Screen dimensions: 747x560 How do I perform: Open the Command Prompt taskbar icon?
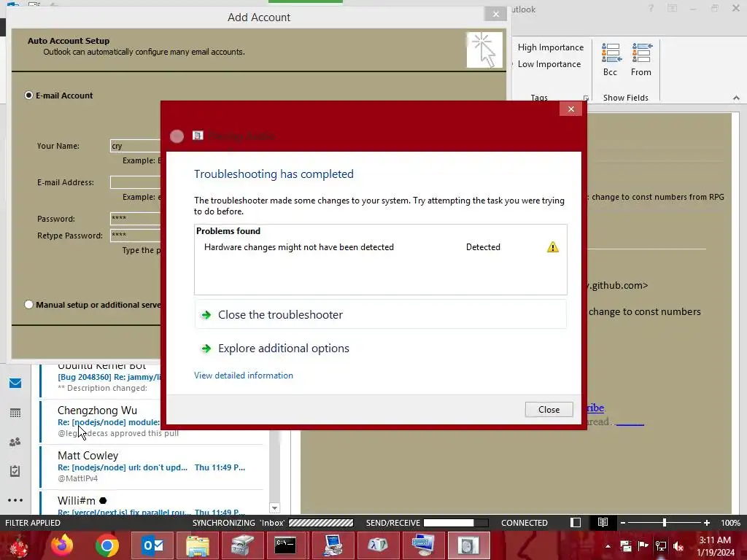pyautogui.click(x=285, y=545)
